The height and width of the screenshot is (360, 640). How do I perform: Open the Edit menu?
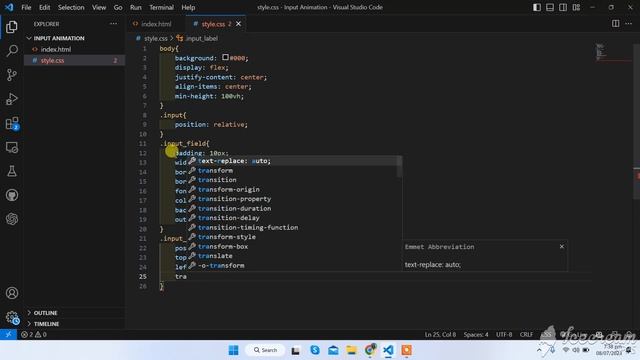[x=44, y=7]
